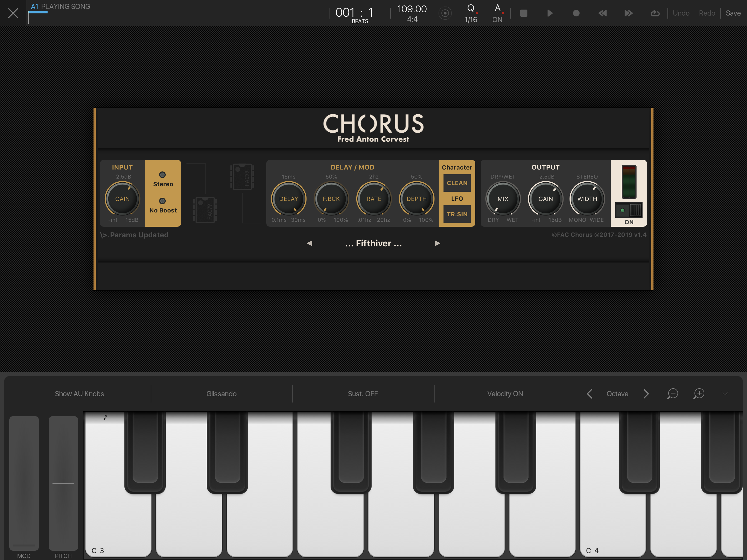The width and height of the screenshot is (747, 560).
Task: Click the MOD wheel strip
Action: pos(24,483)
